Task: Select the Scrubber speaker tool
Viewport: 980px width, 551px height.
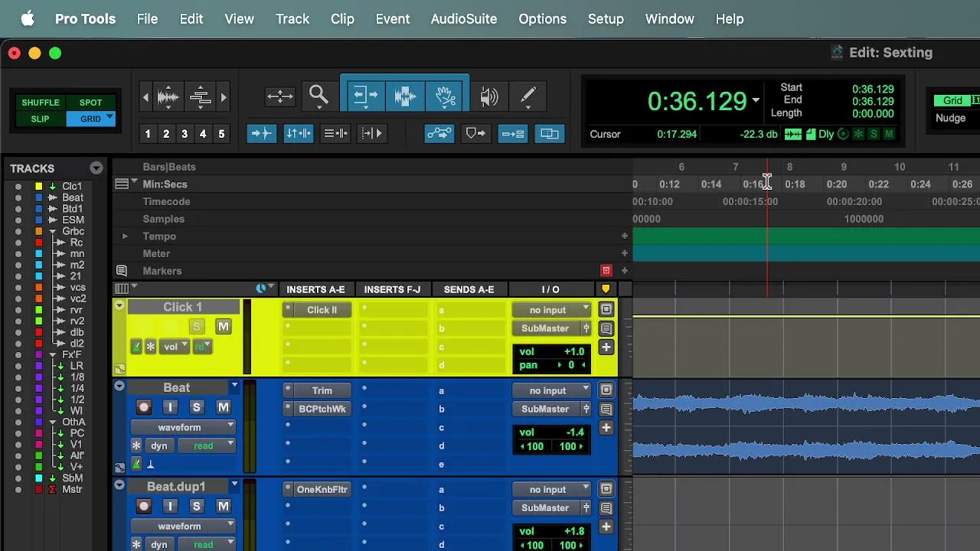Action: pyautogui.click(x=488, y=96)
